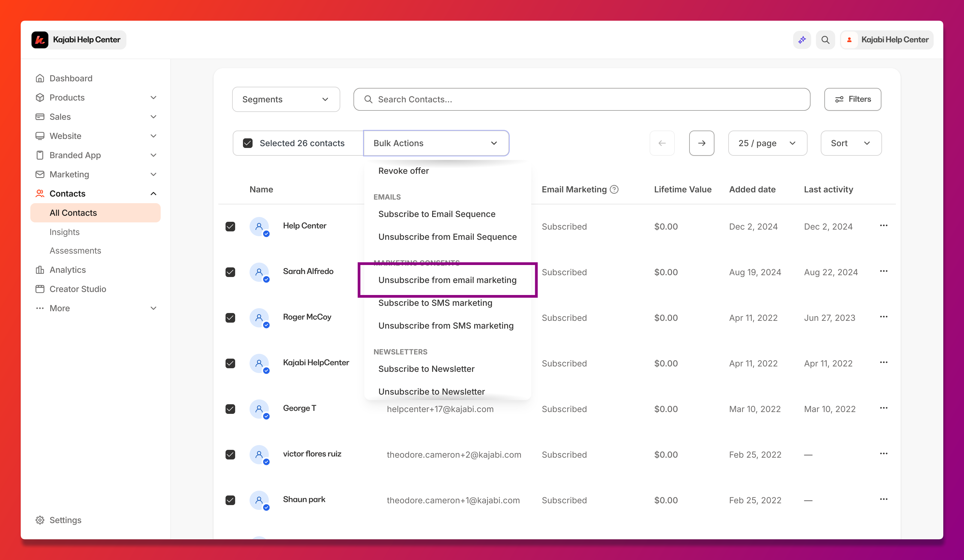The image size is (964, 560).
Task: Open the more options for Kajabi HelpCenter row
Action: tap(884, 362)
